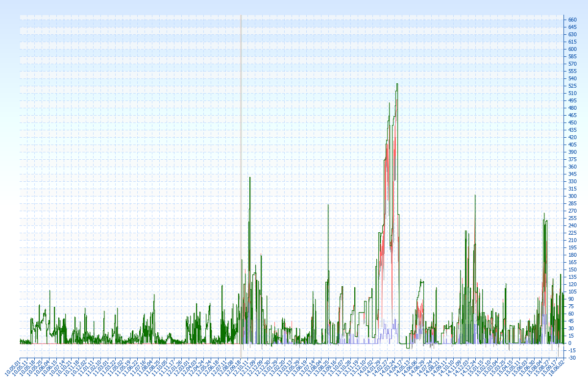Screen dimensions: 588x392
Task: Click the -30 label on the value axis
Action: 571,358
